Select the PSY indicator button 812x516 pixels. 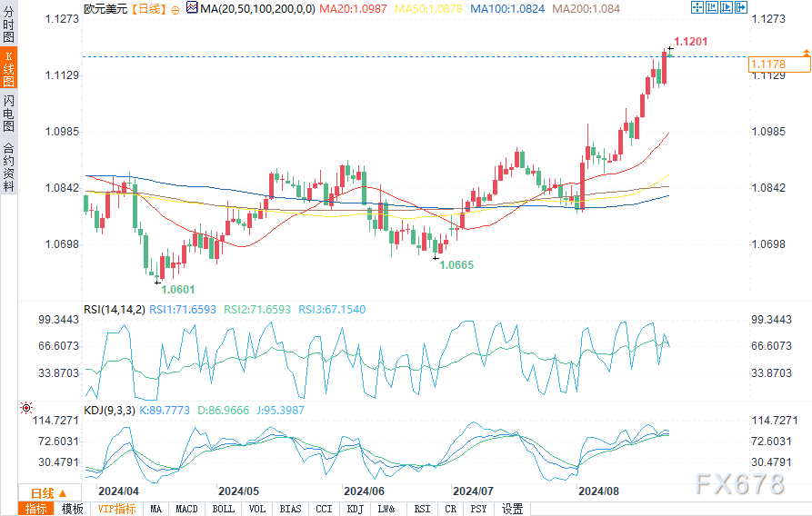(x=478, y=509)
